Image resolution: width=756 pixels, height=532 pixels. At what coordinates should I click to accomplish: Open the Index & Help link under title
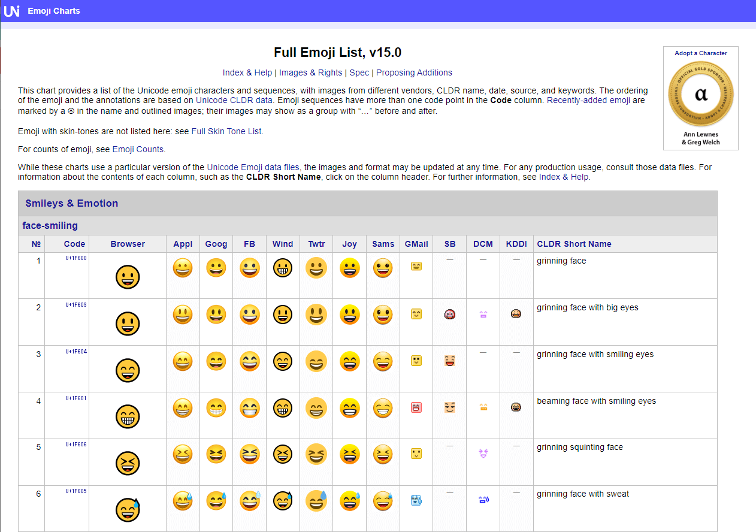coord(247,72)
